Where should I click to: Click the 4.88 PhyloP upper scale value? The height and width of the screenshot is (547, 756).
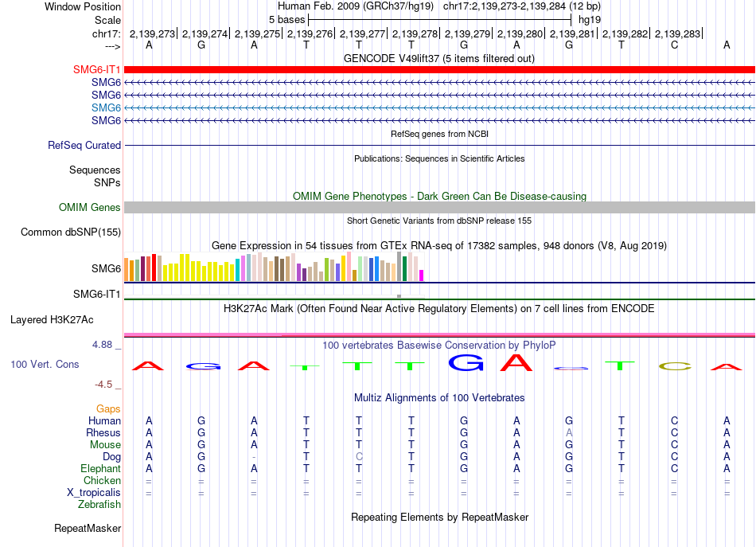click(102, 345)
